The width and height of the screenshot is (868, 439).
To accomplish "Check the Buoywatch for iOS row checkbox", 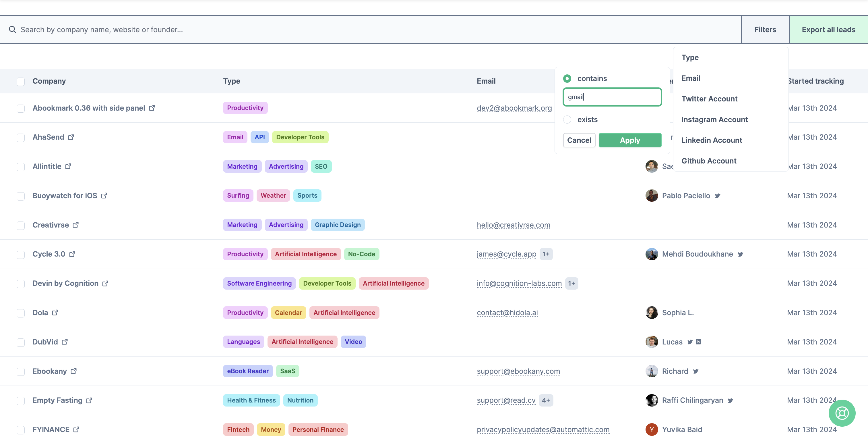I will coord(21,196).
